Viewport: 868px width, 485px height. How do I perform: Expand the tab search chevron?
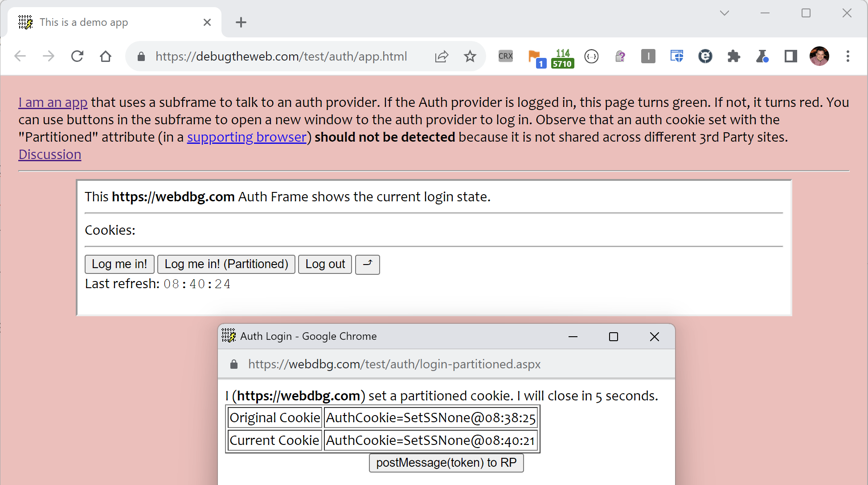[x=724, y=13]
